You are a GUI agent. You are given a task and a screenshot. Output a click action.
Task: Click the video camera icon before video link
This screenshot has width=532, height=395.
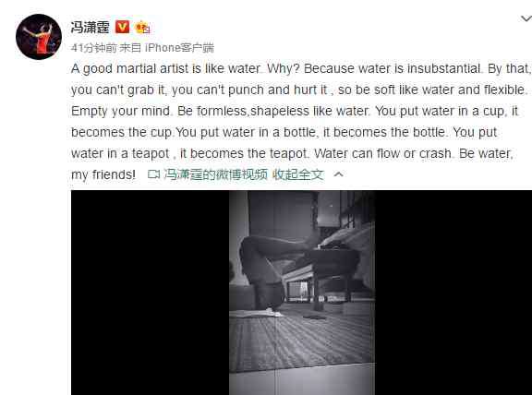click(x=153, y=174)
